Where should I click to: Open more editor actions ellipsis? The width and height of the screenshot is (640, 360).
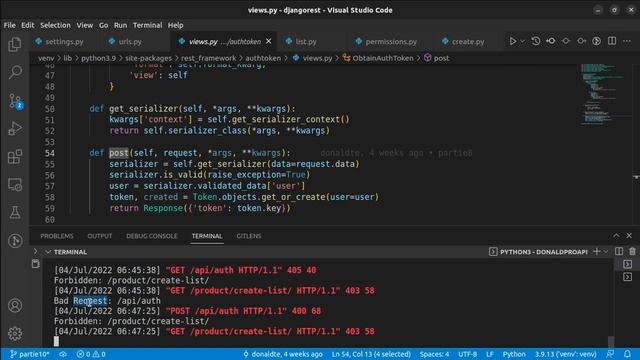627,41
